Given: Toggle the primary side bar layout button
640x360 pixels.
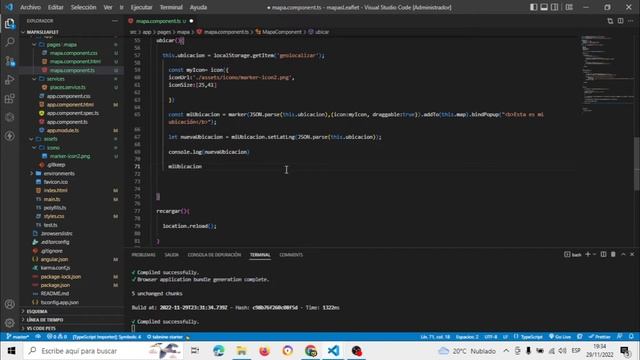Looking at the screenshot, I should (x=533, y=7).
